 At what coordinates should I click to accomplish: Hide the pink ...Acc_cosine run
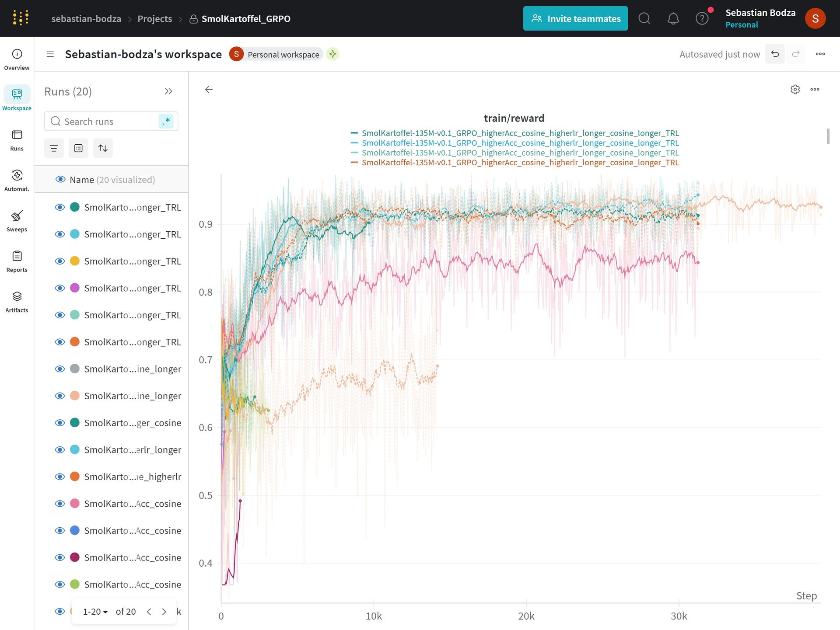(60, 504)
